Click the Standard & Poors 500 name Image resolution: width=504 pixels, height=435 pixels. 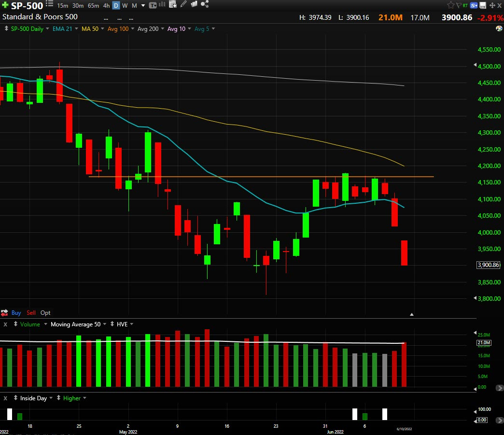tap(40, 17)
